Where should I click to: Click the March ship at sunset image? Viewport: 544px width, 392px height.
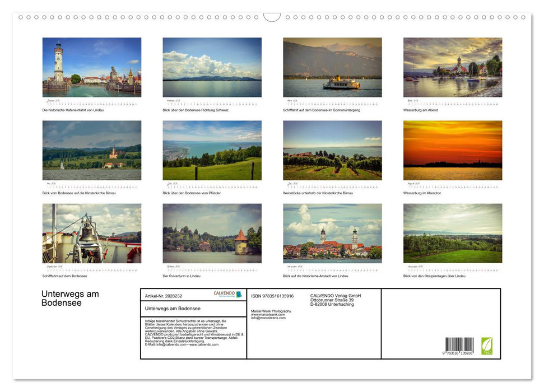(332, 67)
